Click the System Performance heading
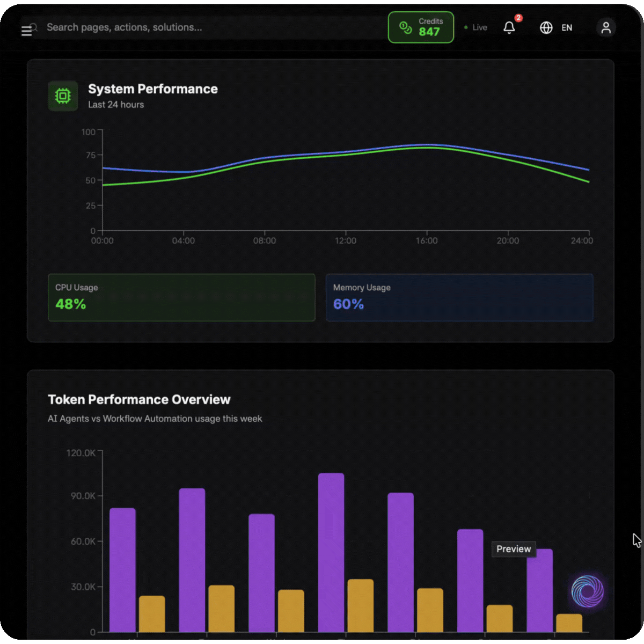This screenshot has height=644, width=644. pyautogui.click(x=153, y=89)
